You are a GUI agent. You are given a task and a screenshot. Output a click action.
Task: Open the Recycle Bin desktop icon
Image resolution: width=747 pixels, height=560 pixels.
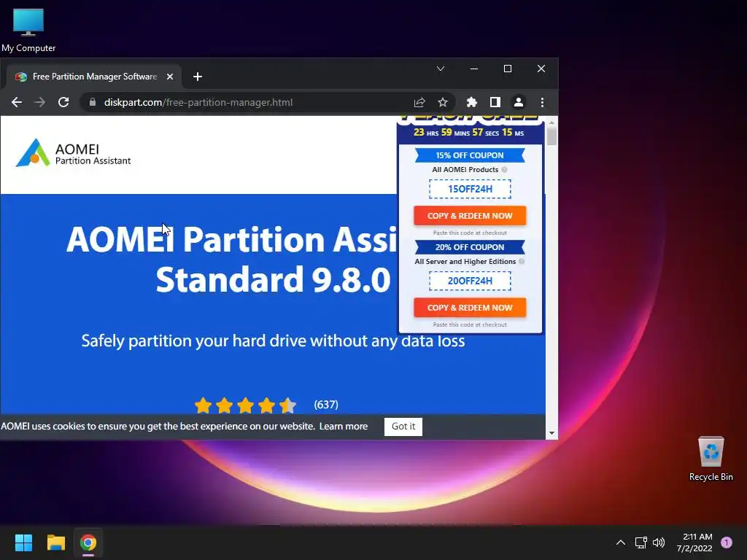(x=711, y=459)
